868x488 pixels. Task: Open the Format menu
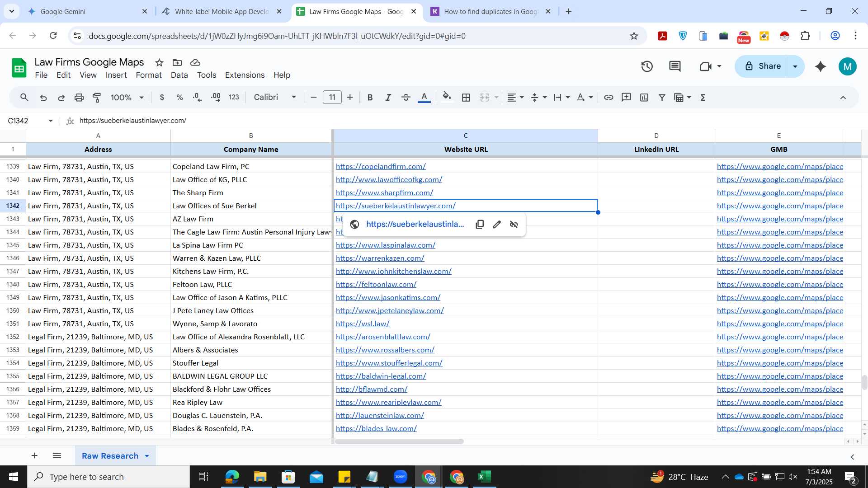[149, 75]
